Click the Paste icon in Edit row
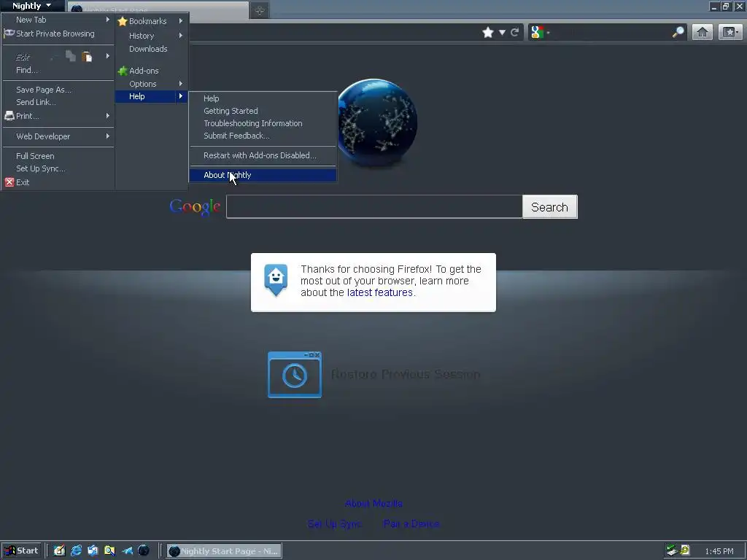Viewport: 747px width, 560px height. (x=87, y=57)
